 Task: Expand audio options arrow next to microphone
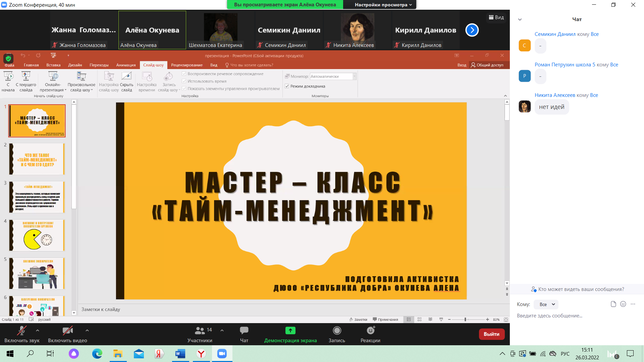click(x=38, y=330)
